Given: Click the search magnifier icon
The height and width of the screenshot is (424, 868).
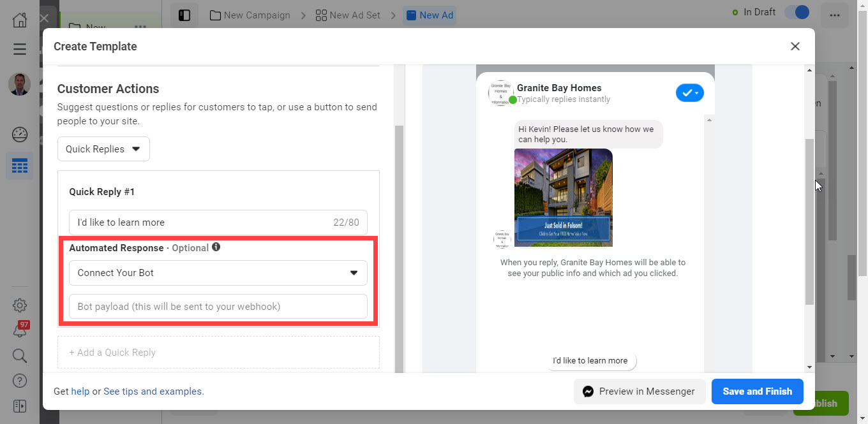Looking at the screenshot, I should [20, 355].
